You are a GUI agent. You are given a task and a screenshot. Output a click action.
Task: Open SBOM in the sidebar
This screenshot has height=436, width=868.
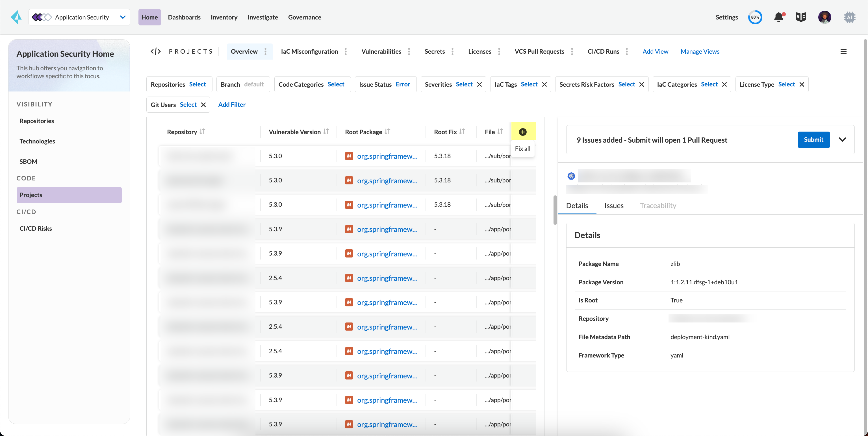pyautogui.click(x=28, y=162)
